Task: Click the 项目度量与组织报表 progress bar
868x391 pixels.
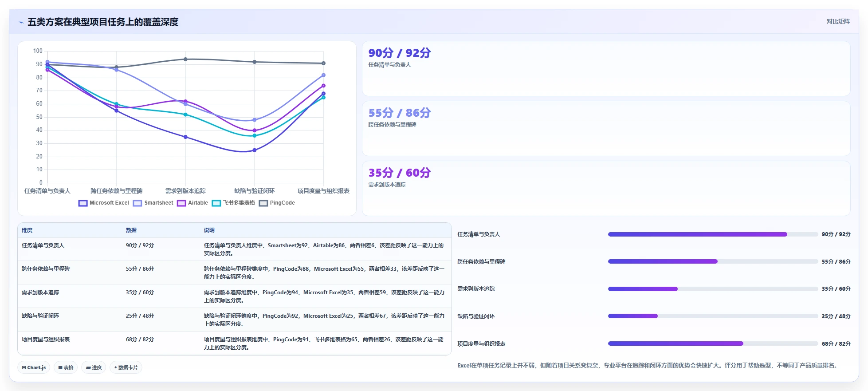Action: 713,344
